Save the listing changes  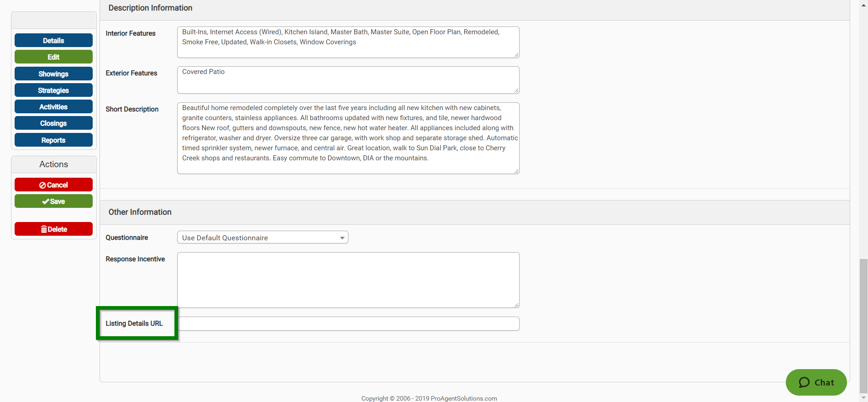[x=53, y=201]
